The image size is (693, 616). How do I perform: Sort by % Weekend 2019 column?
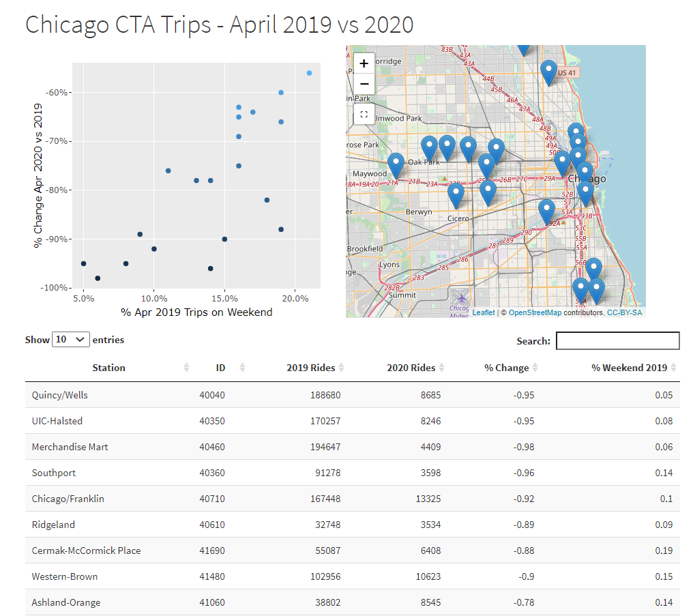(629, 368)
